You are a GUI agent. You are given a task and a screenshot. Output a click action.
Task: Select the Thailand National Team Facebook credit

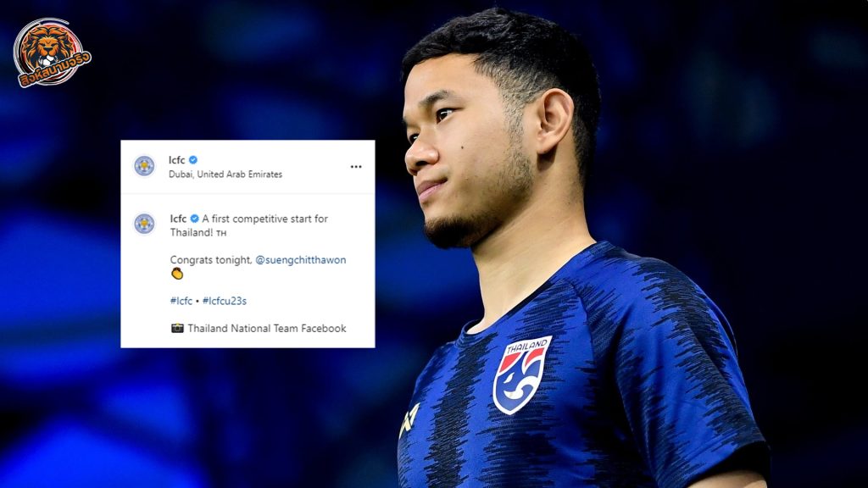tap(267, 329)
